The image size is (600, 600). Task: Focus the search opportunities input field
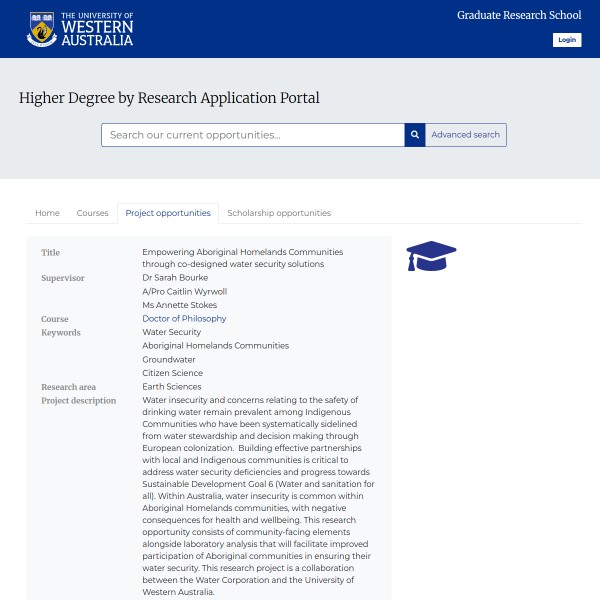[x=252, y=135]
